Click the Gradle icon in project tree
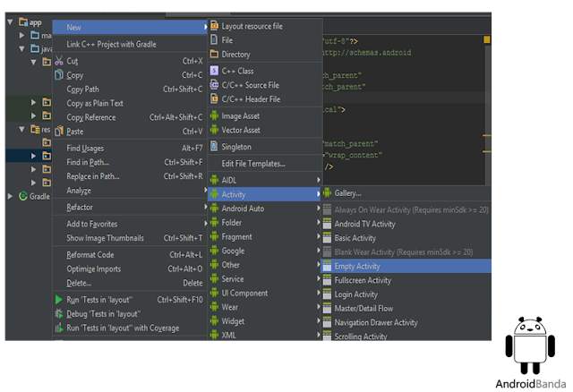The image size is (573, 392). click(x=23, y=196)
